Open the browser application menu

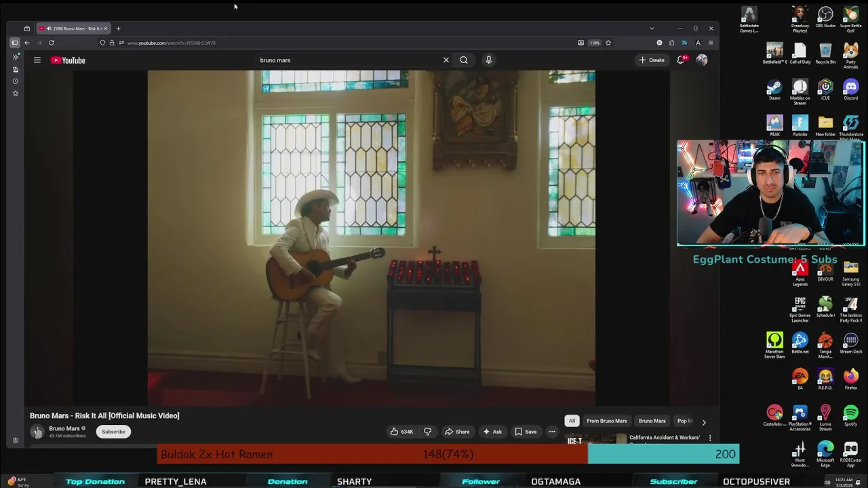(x=711, y=43)
